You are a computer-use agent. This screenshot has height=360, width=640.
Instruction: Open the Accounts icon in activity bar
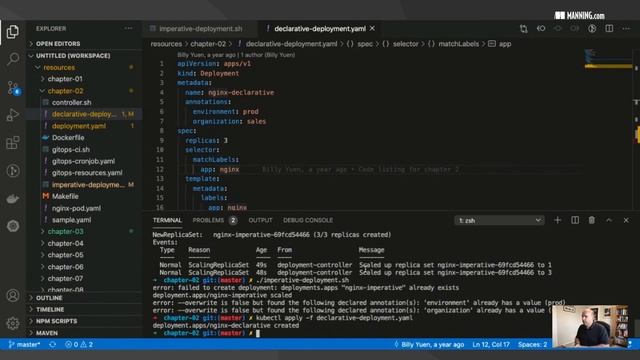click(x=13, y=295)
